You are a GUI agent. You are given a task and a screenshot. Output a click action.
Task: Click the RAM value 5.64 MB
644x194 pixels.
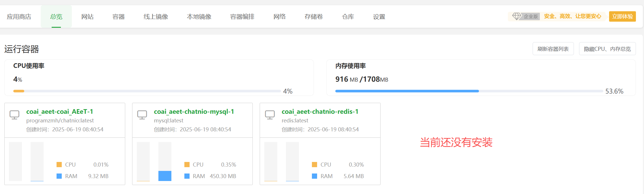354,176
